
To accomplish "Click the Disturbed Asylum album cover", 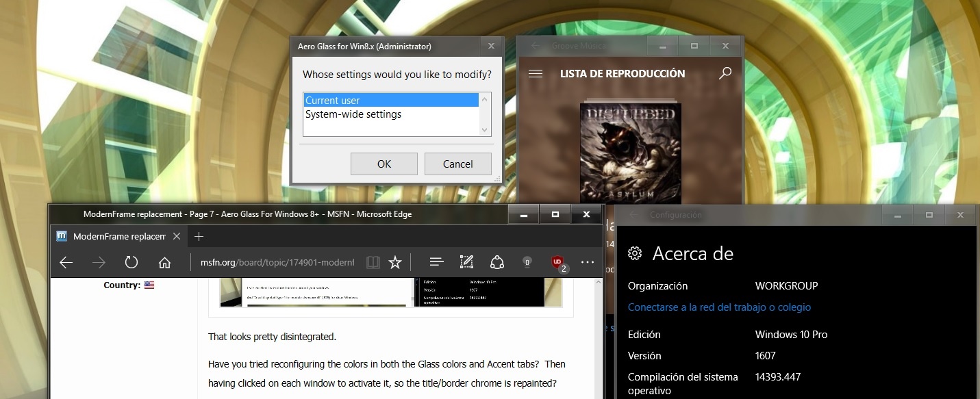I will coord(622,153).
